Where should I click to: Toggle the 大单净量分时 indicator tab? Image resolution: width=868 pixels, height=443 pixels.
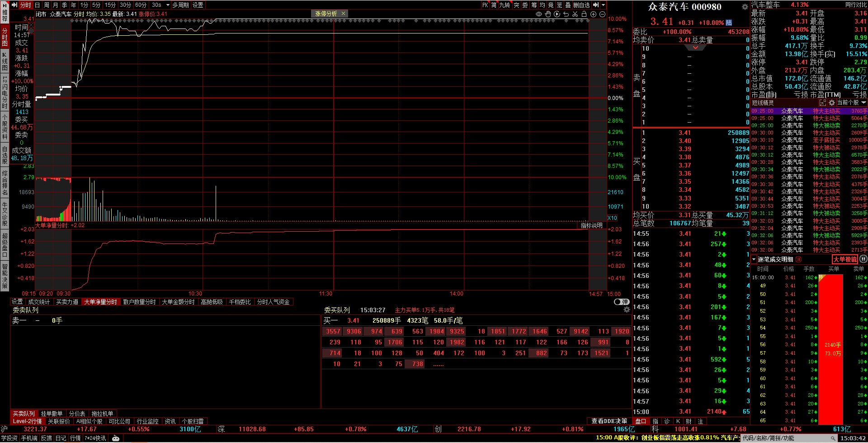point(100,302)
